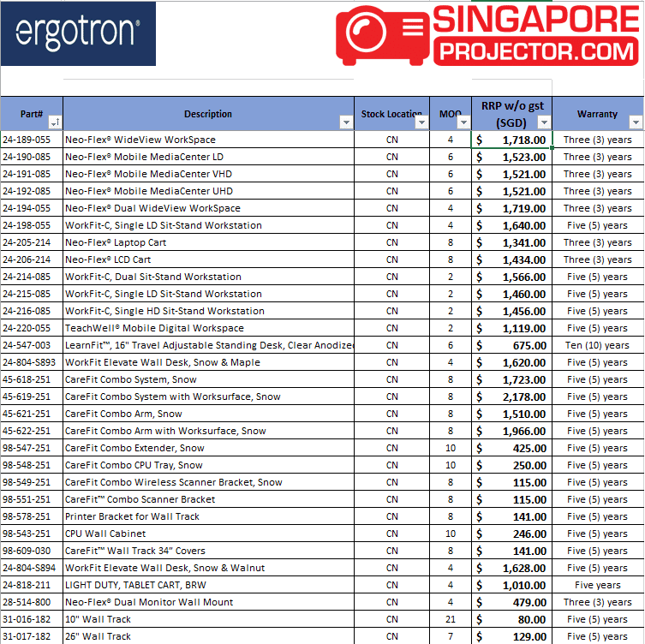Select the Neo-Flex Laptop Cart description cell
The height and width of the screenshot is (644, 645).
click(x=208, y=242)
